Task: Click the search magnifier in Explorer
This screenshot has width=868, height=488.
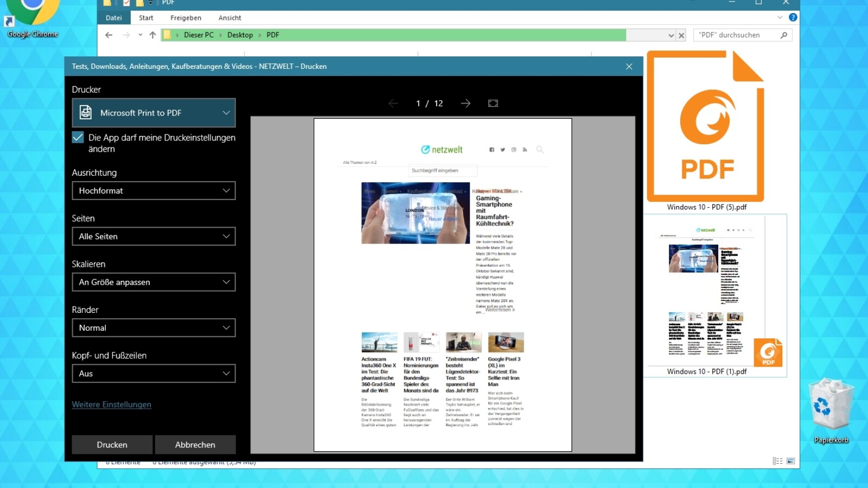Action: pyautogui.click(x=783, y=35)
